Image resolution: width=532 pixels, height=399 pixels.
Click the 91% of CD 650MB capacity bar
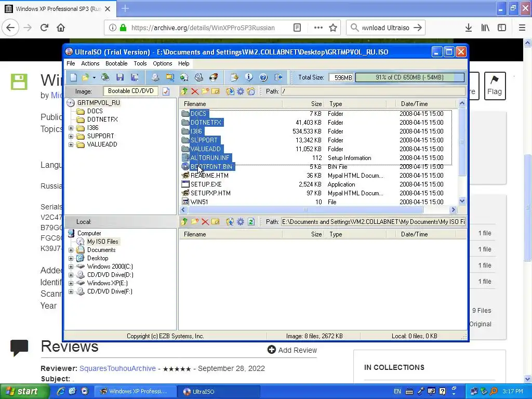409,77
